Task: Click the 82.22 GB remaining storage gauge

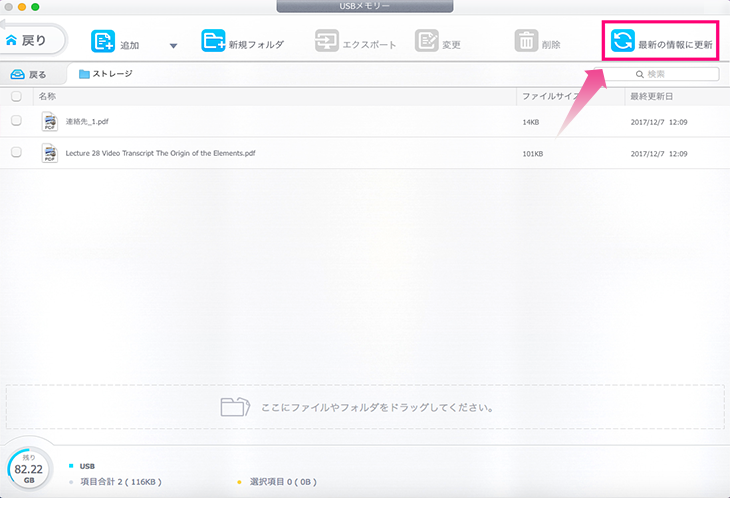Action: (29, 469)
